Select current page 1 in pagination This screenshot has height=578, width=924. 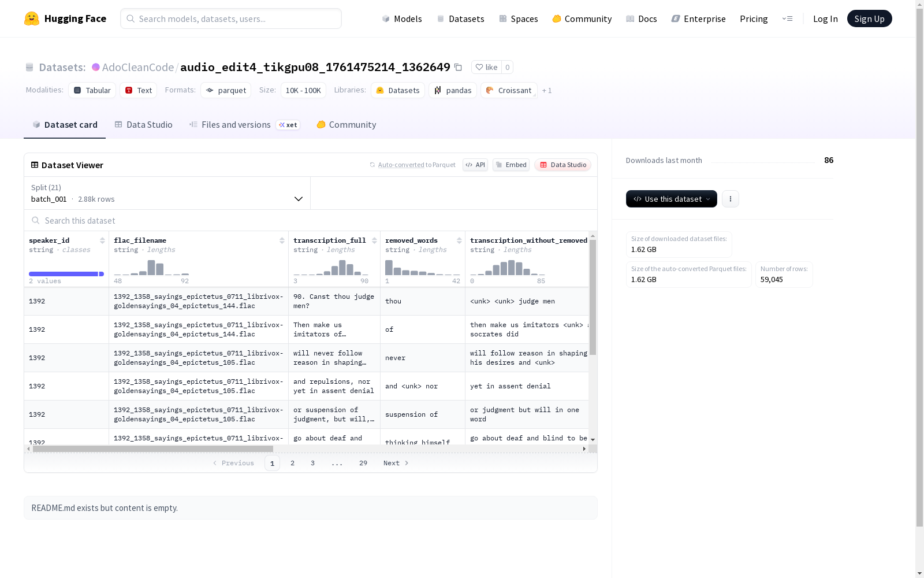(272, 463)
